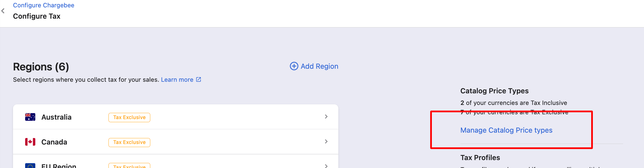Click the Canada flag icon
This screenshot has height=168, width=644.
(30, 142)
